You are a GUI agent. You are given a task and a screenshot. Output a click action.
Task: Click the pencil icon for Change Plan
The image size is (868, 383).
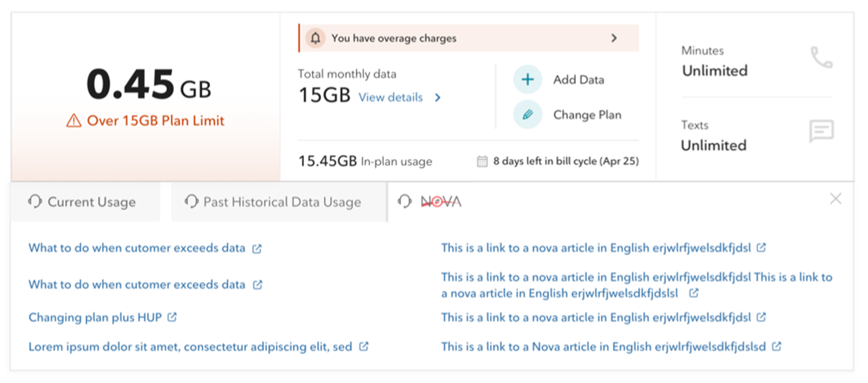coord(527,115)
